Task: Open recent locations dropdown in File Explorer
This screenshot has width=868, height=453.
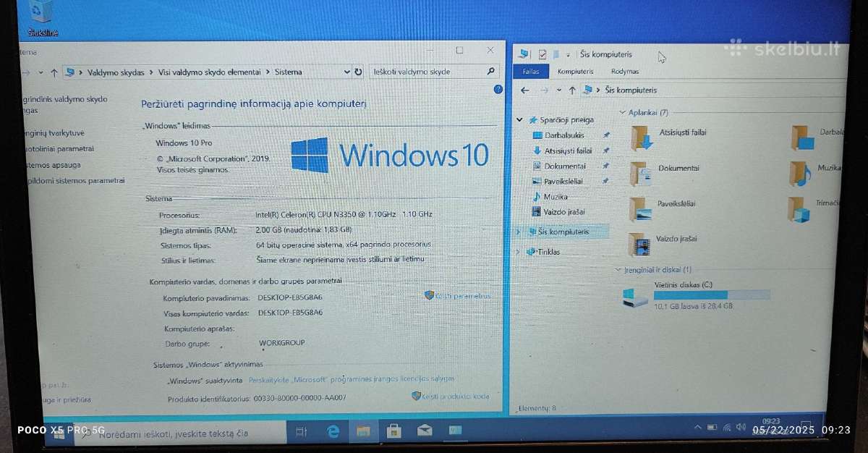Action: [558, 91]
